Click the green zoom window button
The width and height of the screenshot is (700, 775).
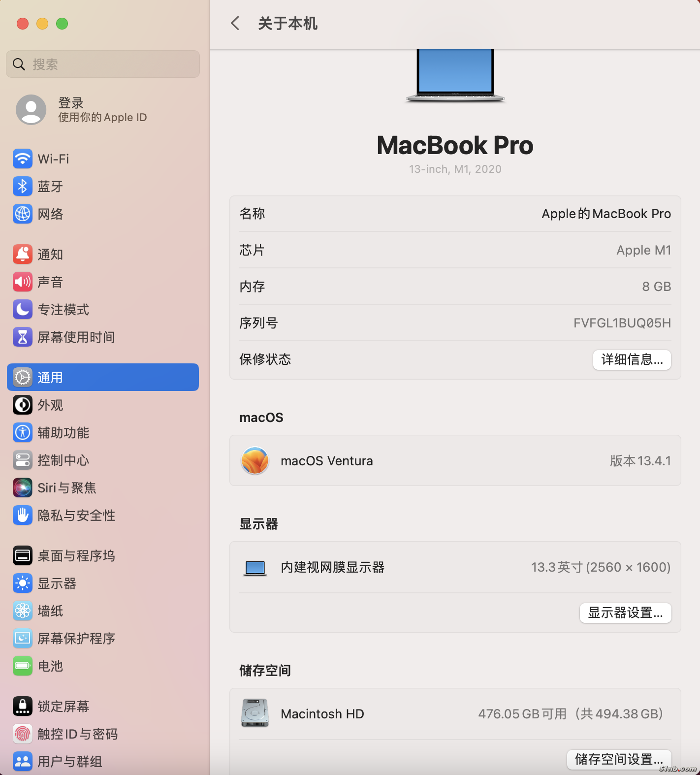(x=62, y=23)
